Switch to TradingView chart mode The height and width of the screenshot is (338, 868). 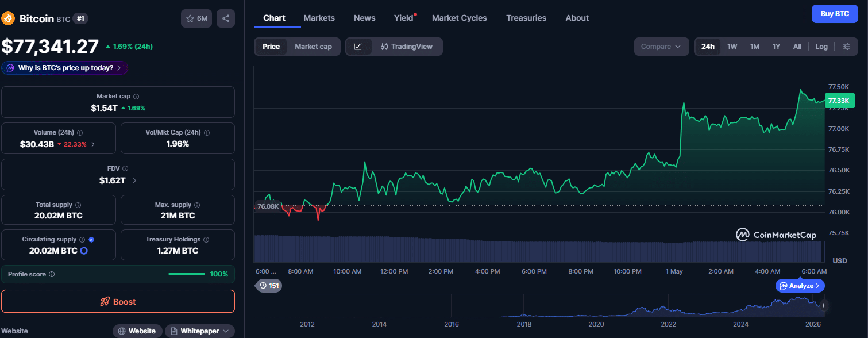tap(407, 47)
